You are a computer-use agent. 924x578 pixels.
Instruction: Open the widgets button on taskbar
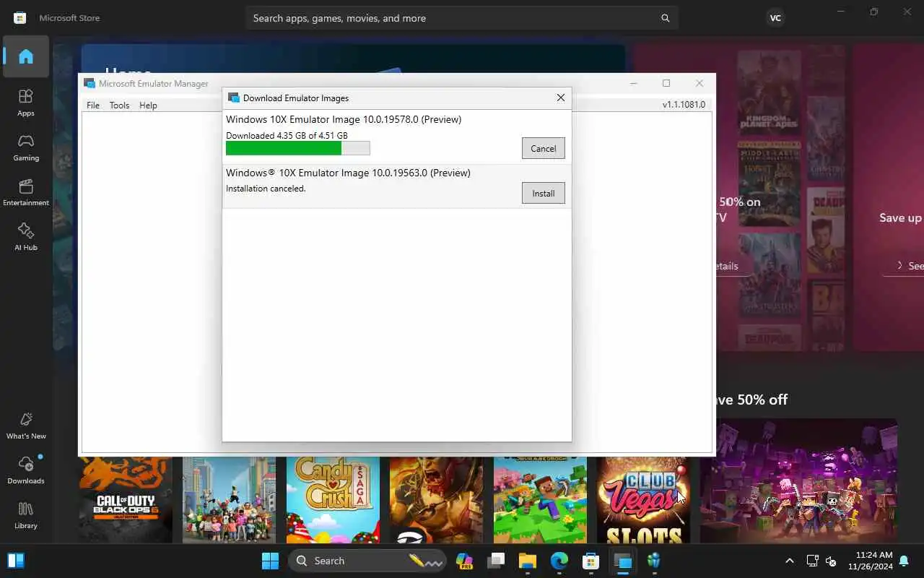(15, 561)
